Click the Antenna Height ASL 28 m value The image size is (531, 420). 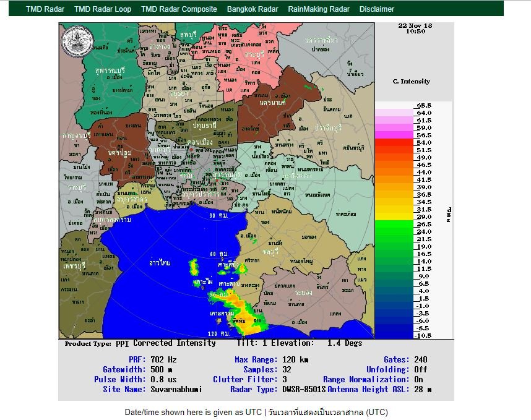pyautogui.click(x=423, y=389)
